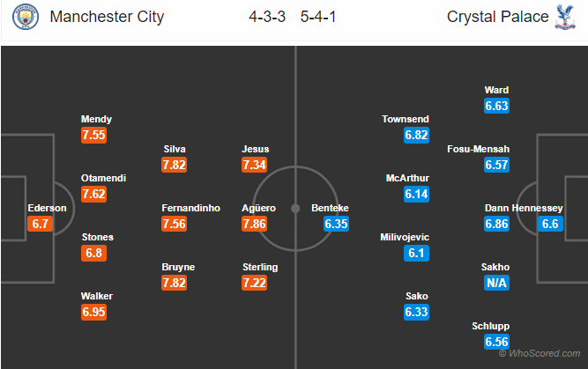Select Ederson's 6.7 rating badge

tap(41, 224)
